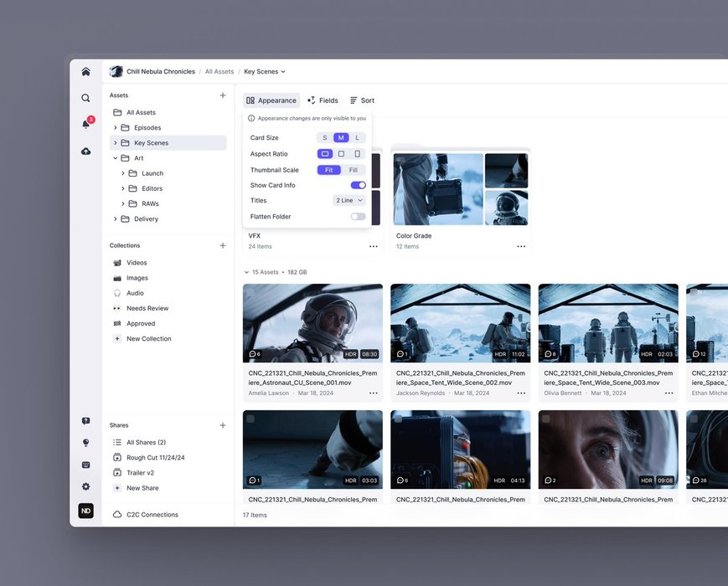
Task: Open the Approved collection
Action: coord(168,323)
